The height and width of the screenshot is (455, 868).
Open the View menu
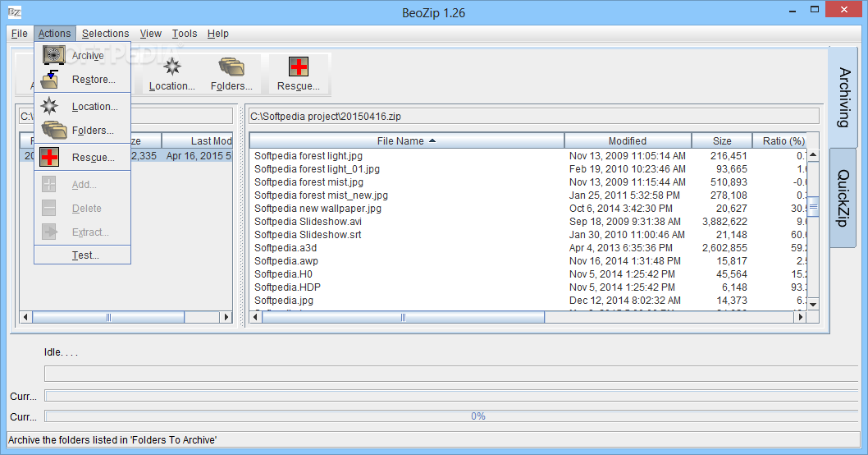pos(151,33)
